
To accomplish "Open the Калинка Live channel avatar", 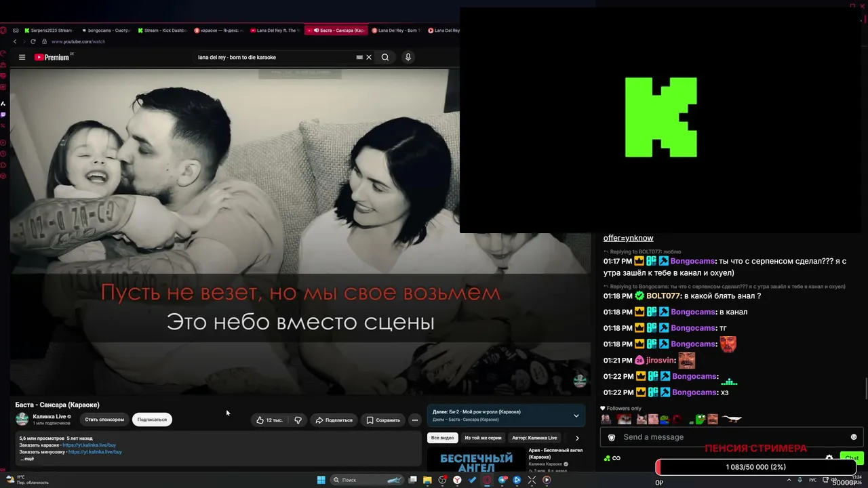I will [x=22, y=419].
